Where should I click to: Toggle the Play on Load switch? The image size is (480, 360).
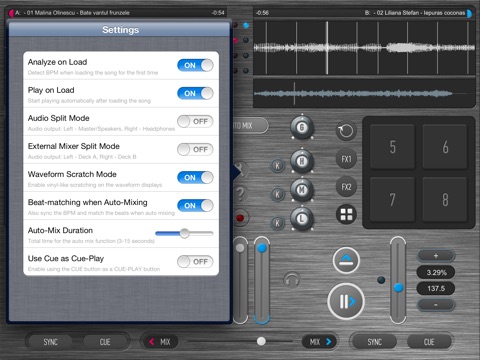tap(195, 93)
